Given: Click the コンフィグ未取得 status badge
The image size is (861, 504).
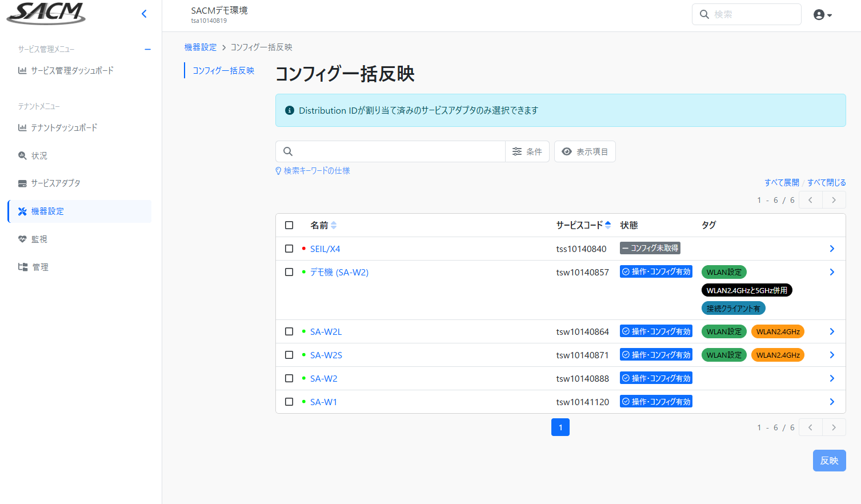Looking at the screenshot, I should pos(650,248).
